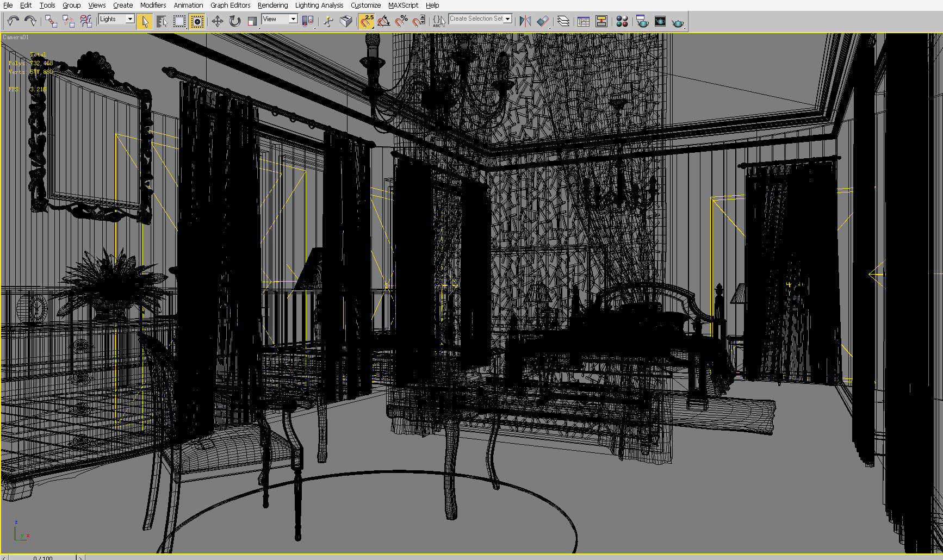Click the Align tool icon
This screenshot has height=560, width=943.
coord(542,21)
